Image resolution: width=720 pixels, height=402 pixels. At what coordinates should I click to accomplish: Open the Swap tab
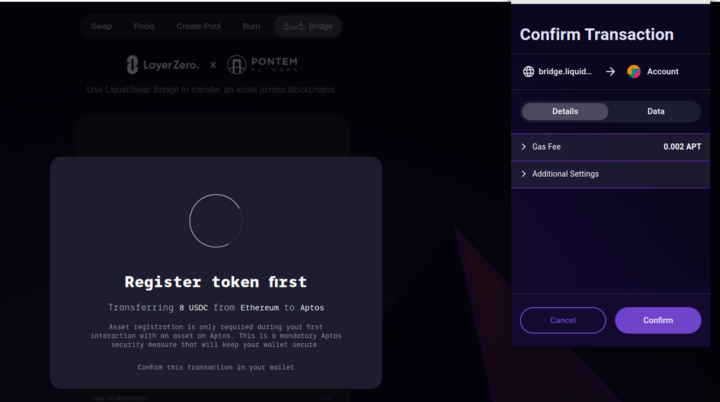pyautogui.click(x=101, y=27)
